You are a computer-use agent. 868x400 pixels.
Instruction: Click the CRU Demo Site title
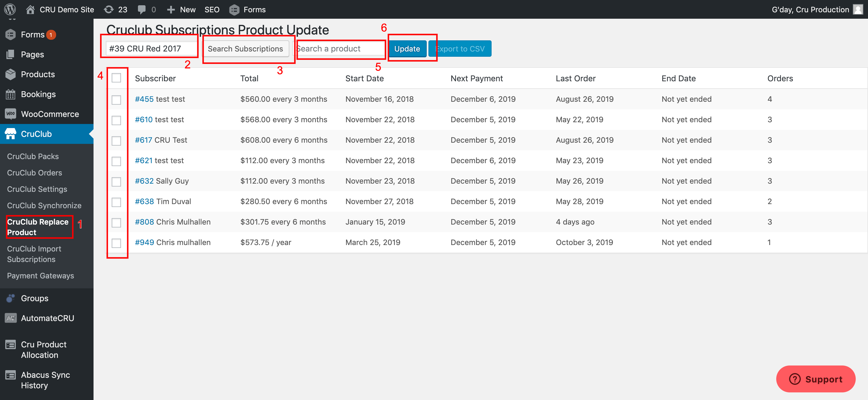(x=67, y=9)
